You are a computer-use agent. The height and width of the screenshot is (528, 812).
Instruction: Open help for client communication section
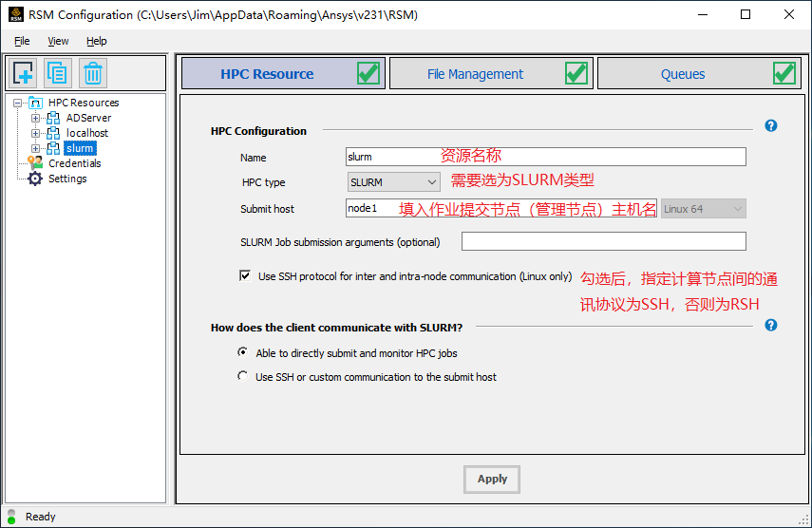770,325
